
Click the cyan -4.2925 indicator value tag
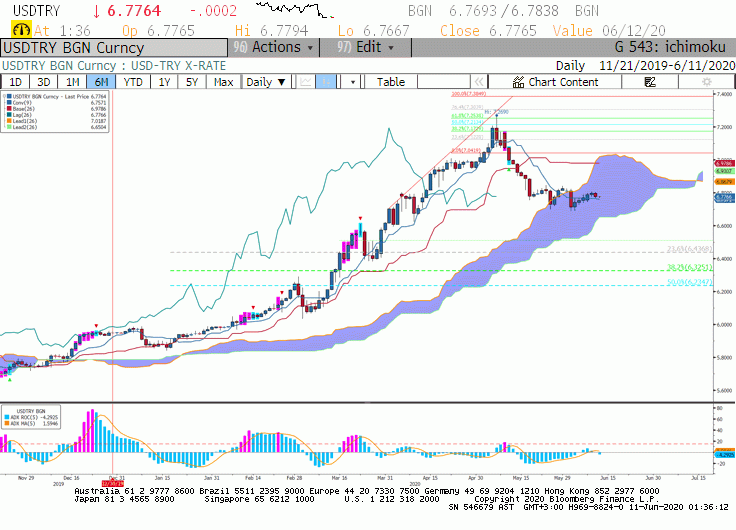[x=724, y=454]
